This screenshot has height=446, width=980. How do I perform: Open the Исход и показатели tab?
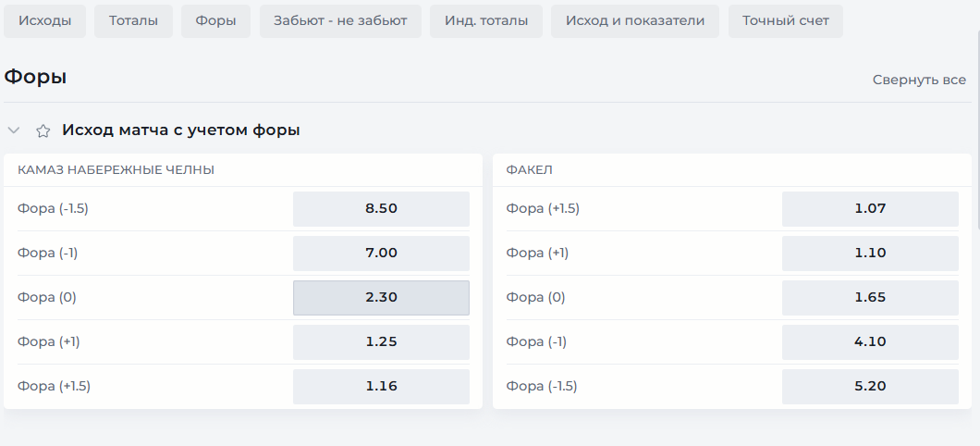tap(635, 21)
